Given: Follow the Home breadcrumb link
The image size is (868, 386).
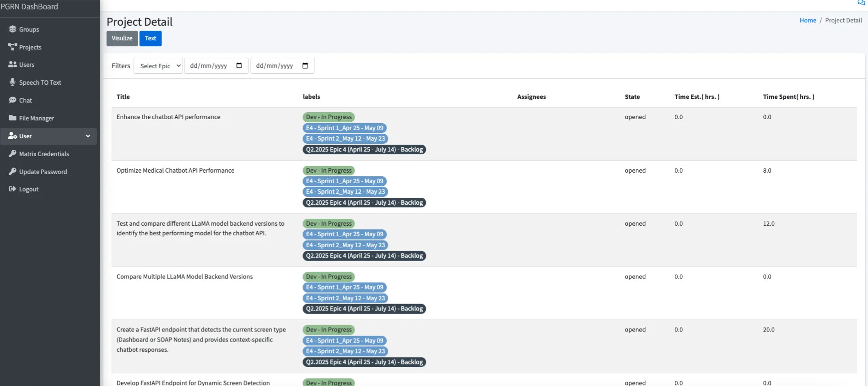Looking at the screenshot, I should (x=808, y=21).
